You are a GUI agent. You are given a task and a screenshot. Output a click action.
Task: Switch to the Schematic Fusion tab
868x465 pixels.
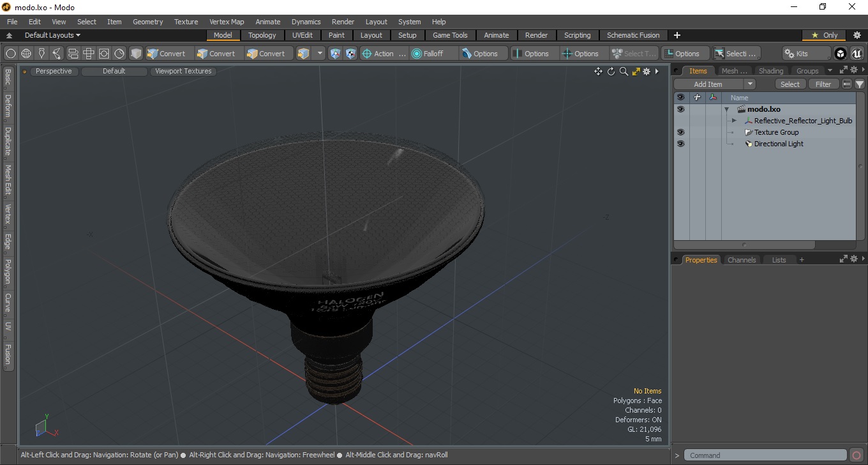[x=633, y=35]
